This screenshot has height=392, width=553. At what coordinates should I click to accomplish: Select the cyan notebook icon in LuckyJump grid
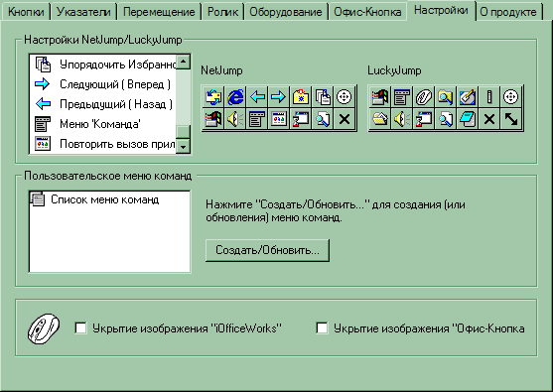click(468, 119)
